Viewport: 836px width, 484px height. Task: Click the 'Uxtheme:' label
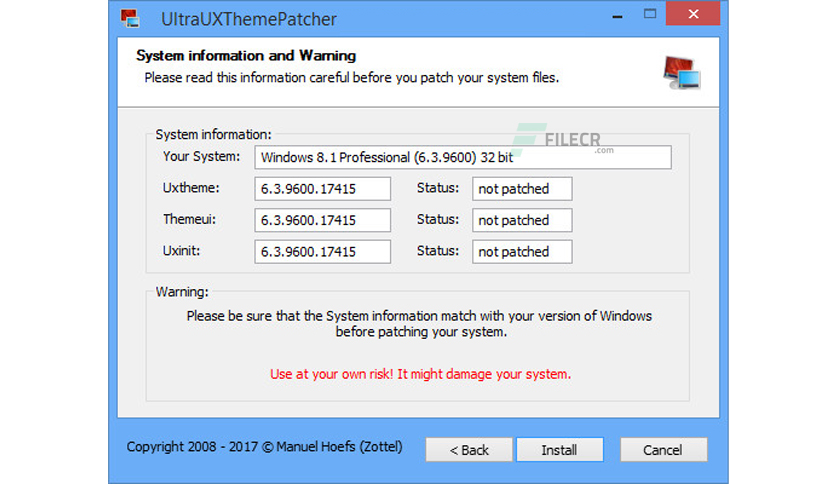[191, 188]
